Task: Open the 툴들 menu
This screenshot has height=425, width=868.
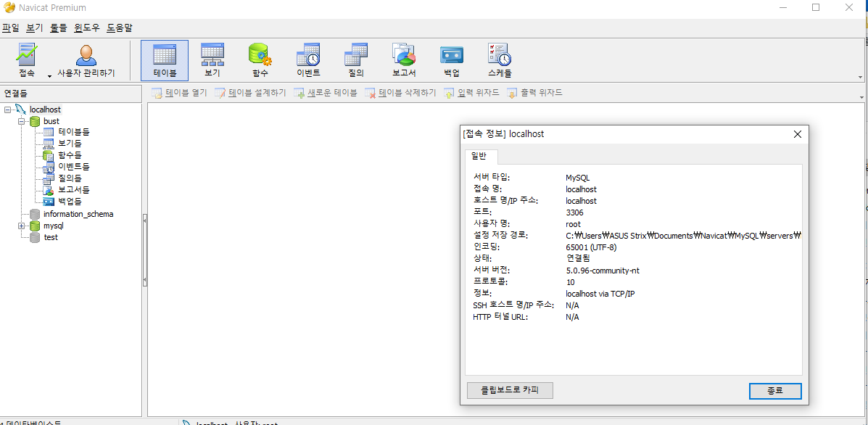Action: [58, 28]
